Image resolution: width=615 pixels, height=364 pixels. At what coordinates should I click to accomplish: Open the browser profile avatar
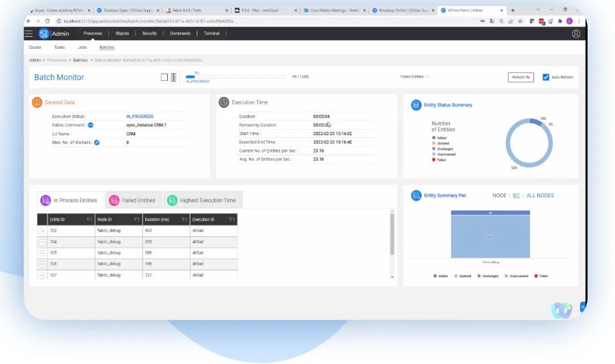(569, 21)
